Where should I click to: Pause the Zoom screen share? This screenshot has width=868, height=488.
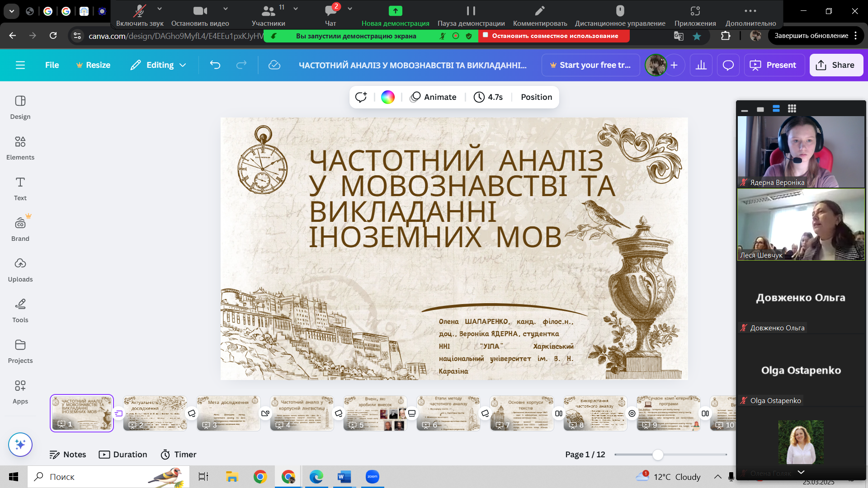pyautogui.click(x=471, y=15)
